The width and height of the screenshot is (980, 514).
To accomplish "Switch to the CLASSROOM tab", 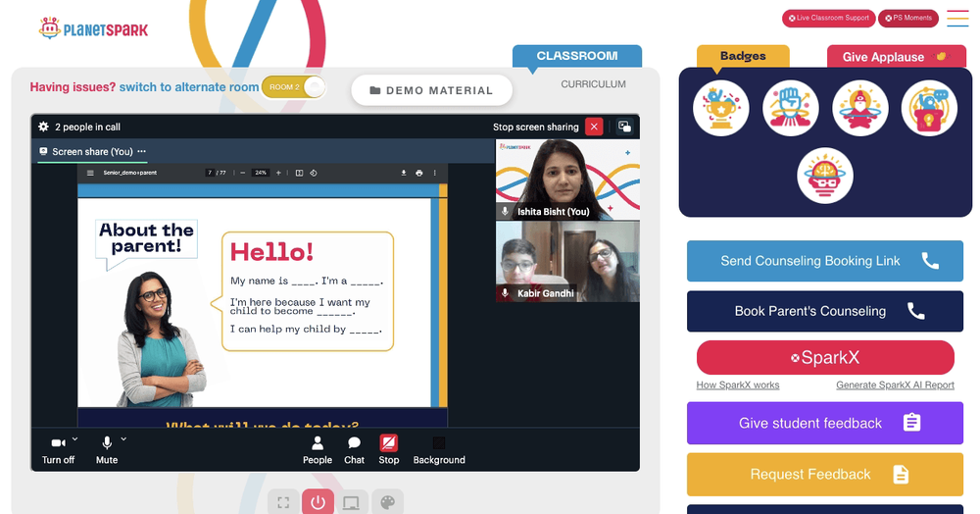I will (x=577, y=56).
